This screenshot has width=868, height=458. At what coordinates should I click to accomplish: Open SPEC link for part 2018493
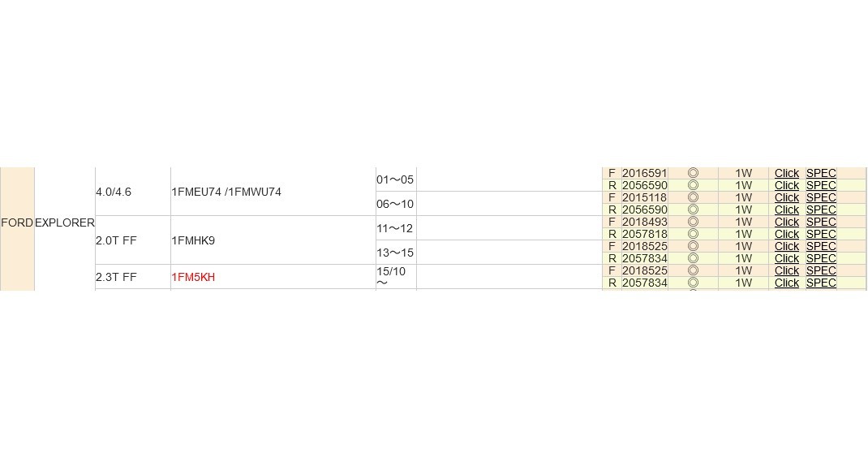coord(821,222)
